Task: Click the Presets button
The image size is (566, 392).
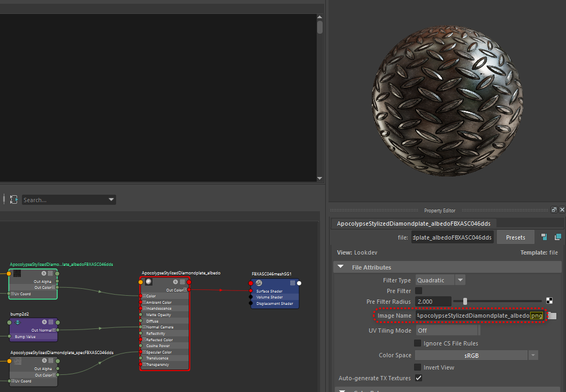Action: 515,237
